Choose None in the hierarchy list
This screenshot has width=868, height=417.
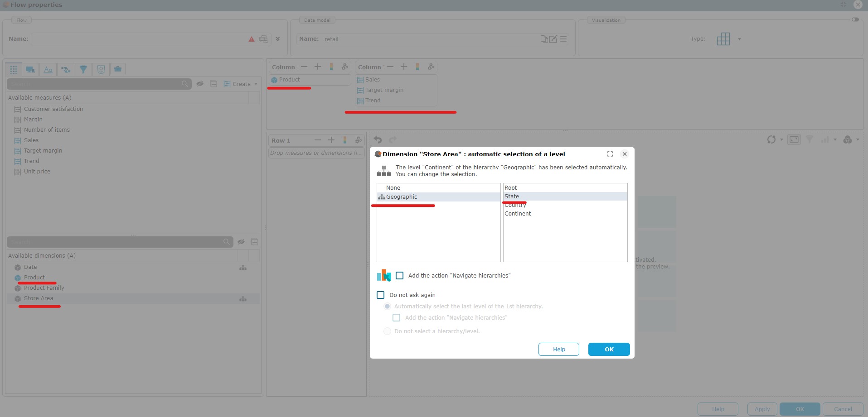coord(393,188)
